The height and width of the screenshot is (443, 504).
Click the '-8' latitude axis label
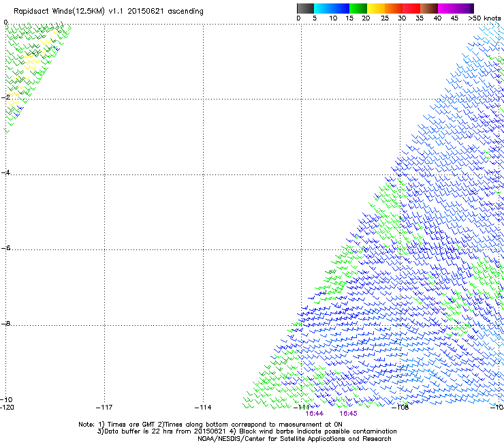[5, 323]
